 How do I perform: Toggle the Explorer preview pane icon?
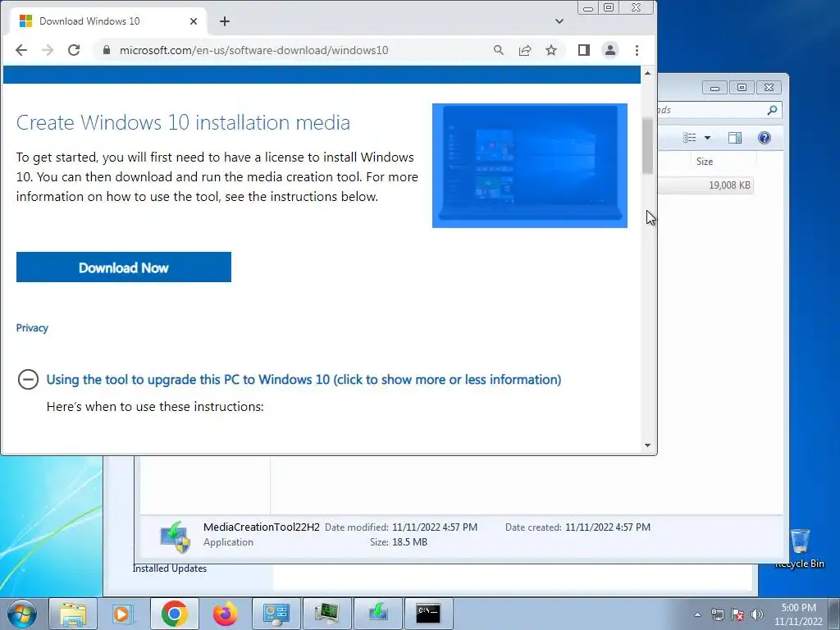[735, 138]
